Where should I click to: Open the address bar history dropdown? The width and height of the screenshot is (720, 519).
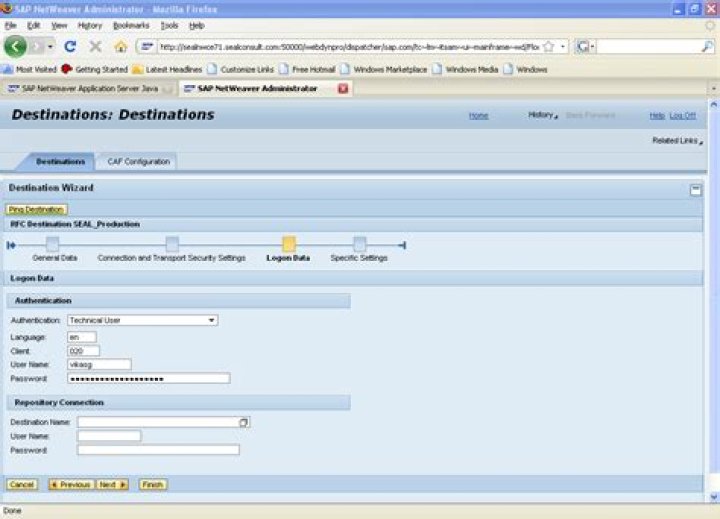(x=562, y=46)
